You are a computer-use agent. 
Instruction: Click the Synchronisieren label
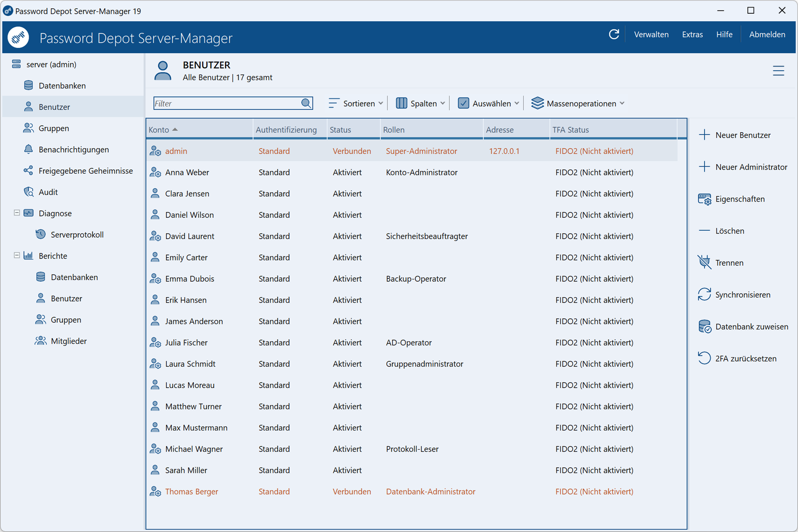pyautogui.click(x=743, y=294)
